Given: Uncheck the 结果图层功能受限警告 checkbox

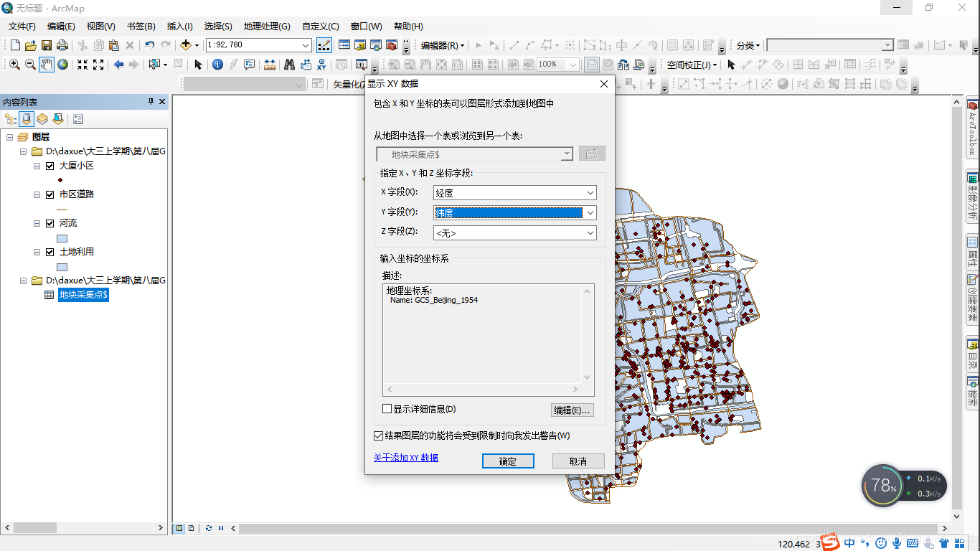Looking at the screenshot, I should click(378, 435).
